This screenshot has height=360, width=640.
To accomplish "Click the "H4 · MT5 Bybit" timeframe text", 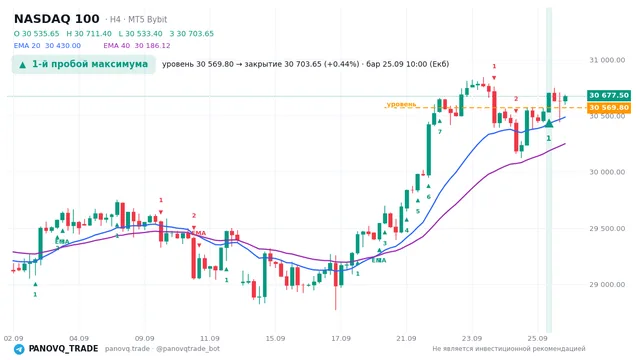I will pos(138,19).
